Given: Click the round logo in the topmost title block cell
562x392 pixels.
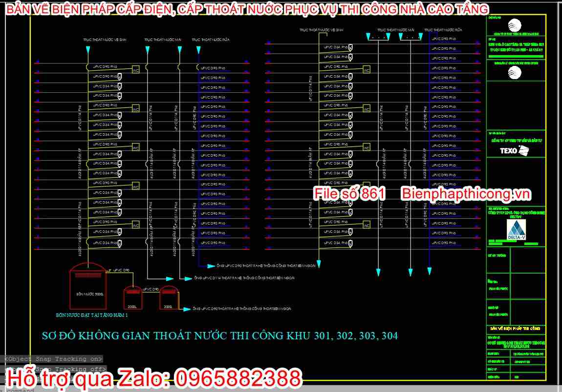Looking at the screenshot, I should point(515,25).
